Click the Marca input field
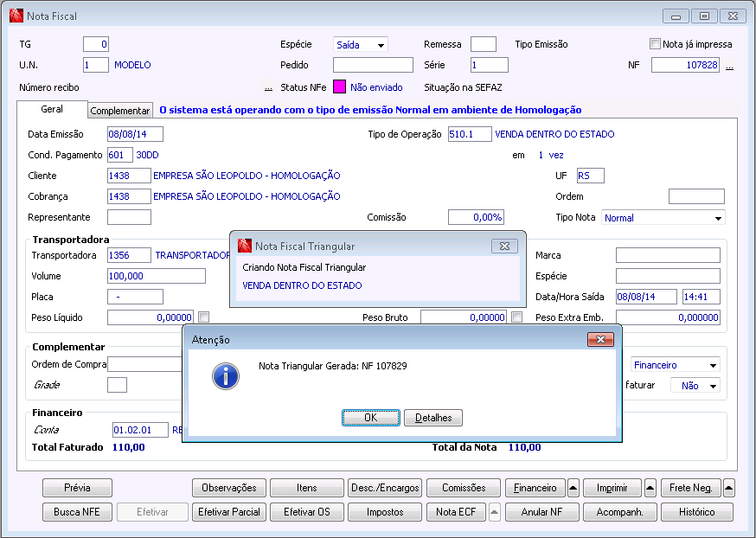This screenshot has width=756, height=538. 668,255
